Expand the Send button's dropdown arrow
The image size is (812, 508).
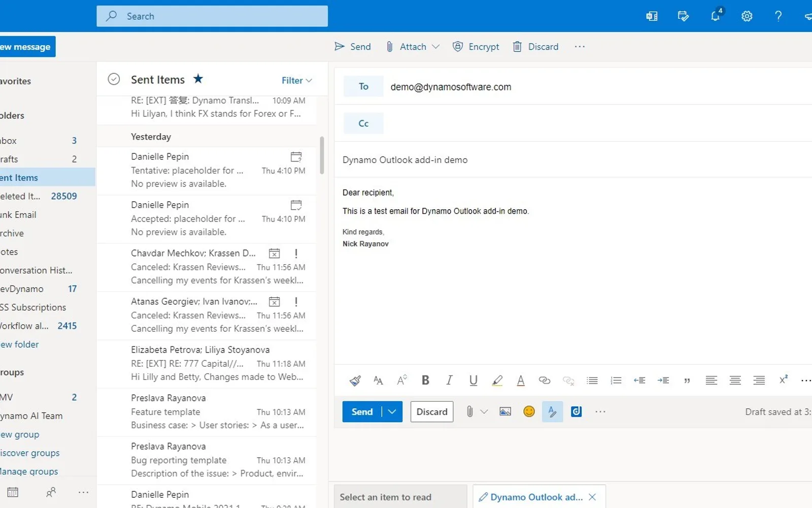click(x=392, y=411)
